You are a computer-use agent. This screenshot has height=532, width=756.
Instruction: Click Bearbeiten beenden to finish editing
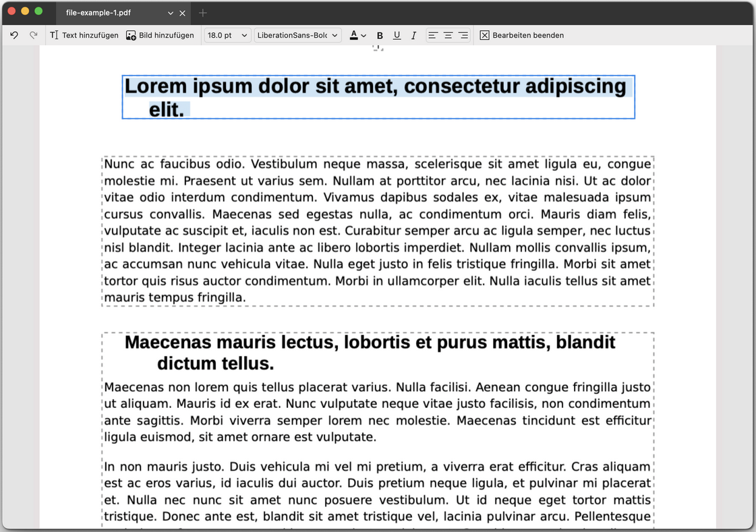[x=523, y=35]
